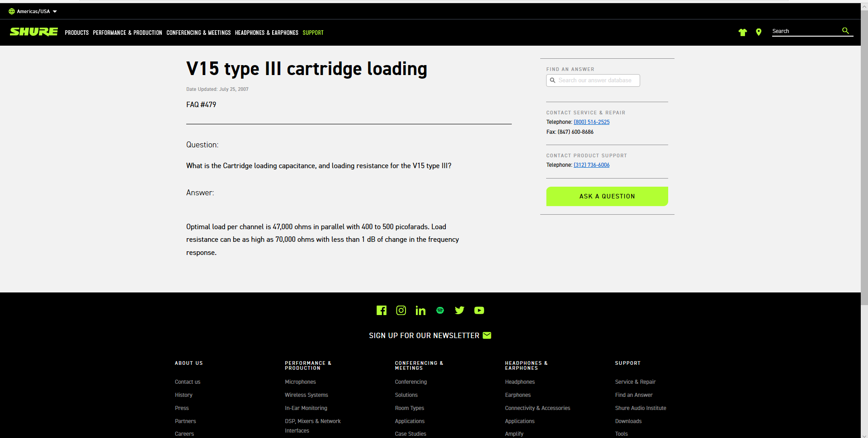Viewport: 868px width, 438px height.
Task: Open footer Tools link
Action: point(622,434)
